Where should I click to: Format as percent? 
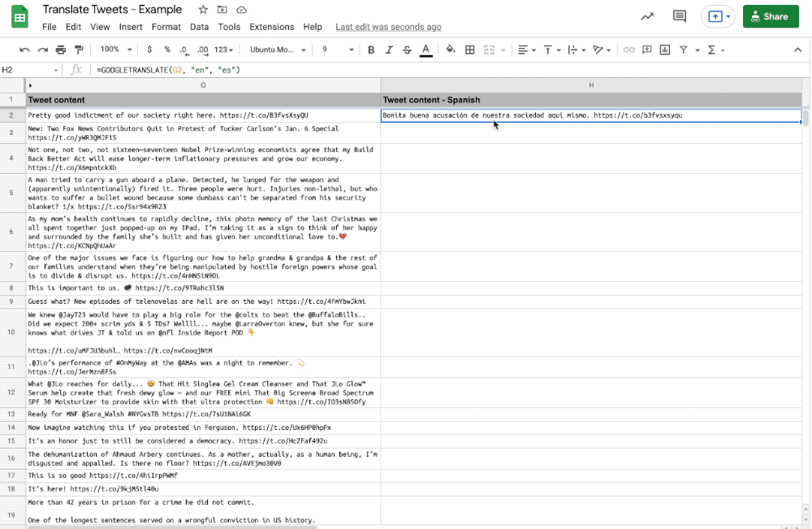[x=167, y=50]
